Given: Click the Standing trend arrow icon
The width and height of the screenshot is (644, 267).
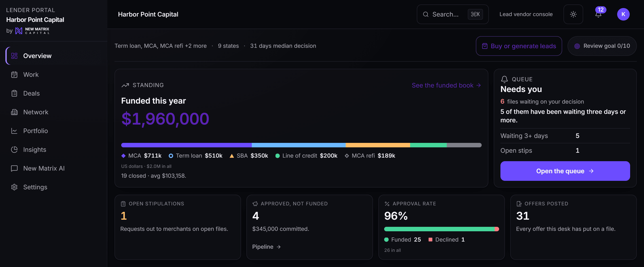Looking at the screenshot, I should pyautogui.click(x=125, y=85).
